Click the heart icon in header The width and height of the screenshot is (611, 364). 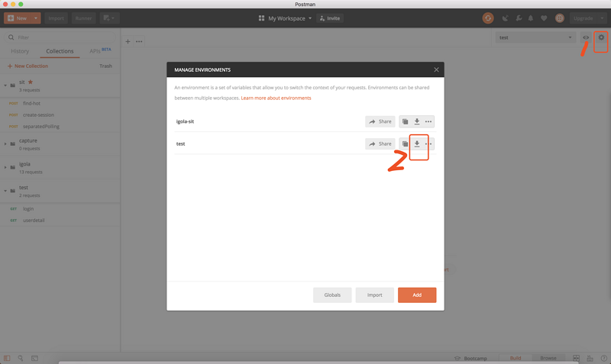click(x=544, y=18)
